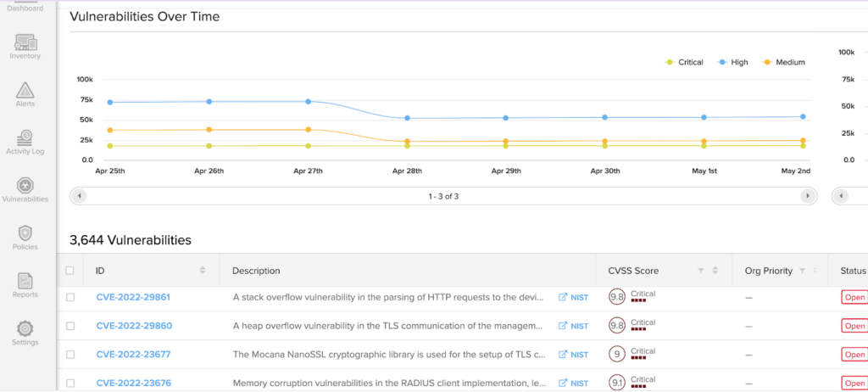Open the Activity Log icon
868x392 pixels.
pyautogui.click(x=25, y=137)
